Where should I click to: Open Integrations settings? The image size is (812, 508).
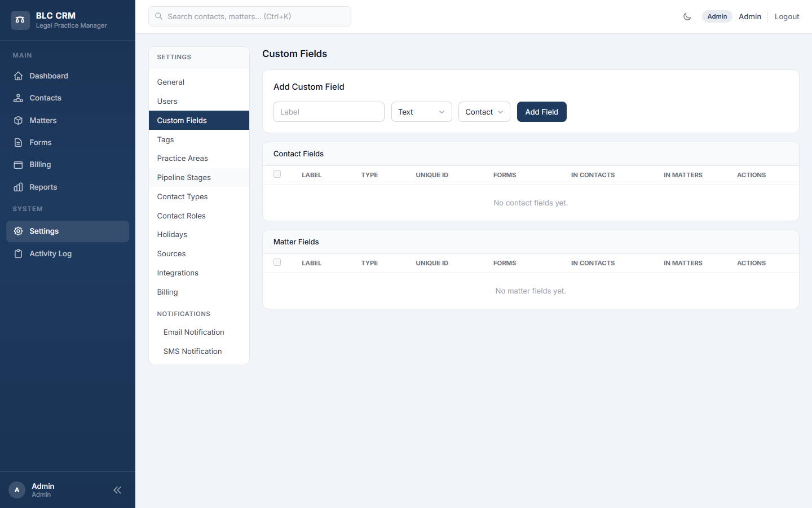tap(199, 273)
